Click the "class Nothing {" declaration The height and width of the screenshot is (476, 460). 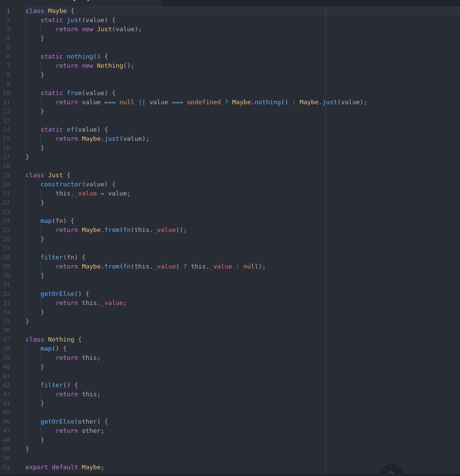click(53, 340)
